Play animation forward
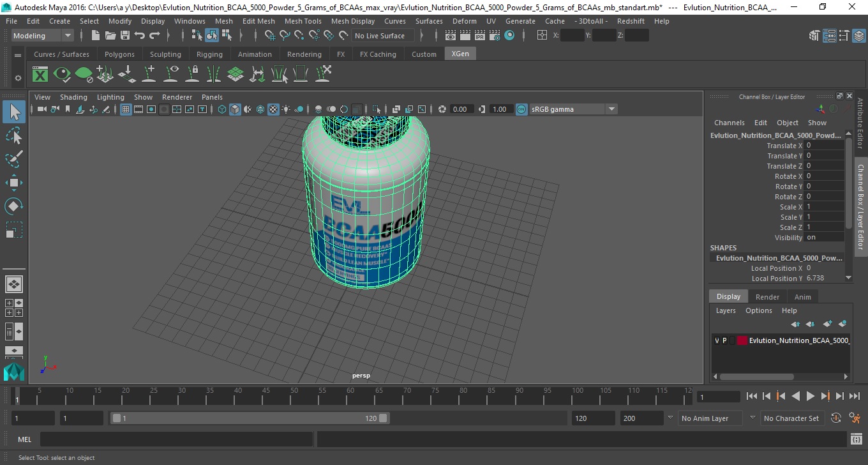The width and height of the screenshot is (868, 465). 810,397
